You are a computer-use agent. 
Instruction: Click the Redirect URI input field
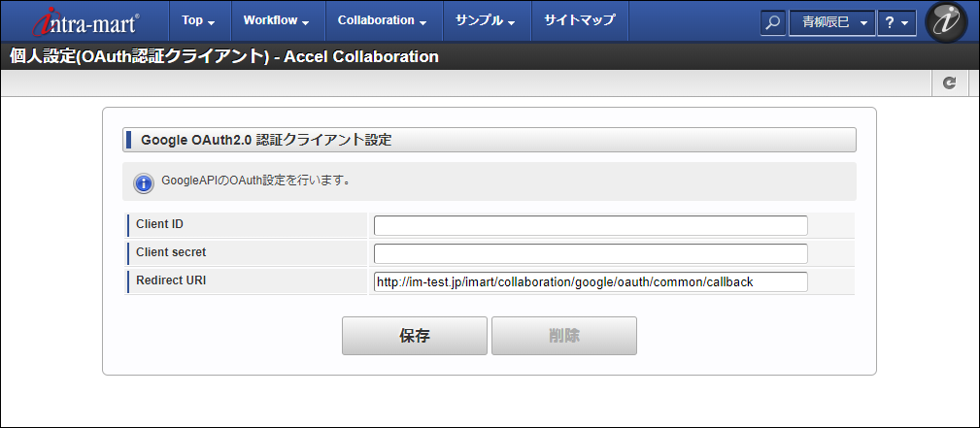click(x=591, y=281)
